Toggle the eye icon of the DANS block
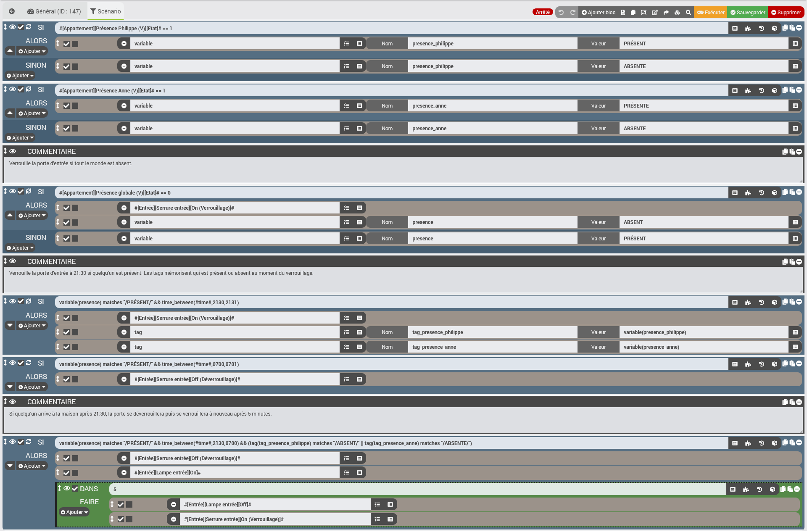Image resolution: width=807 pixels, height=532 pixels. [x=67, y=488]
